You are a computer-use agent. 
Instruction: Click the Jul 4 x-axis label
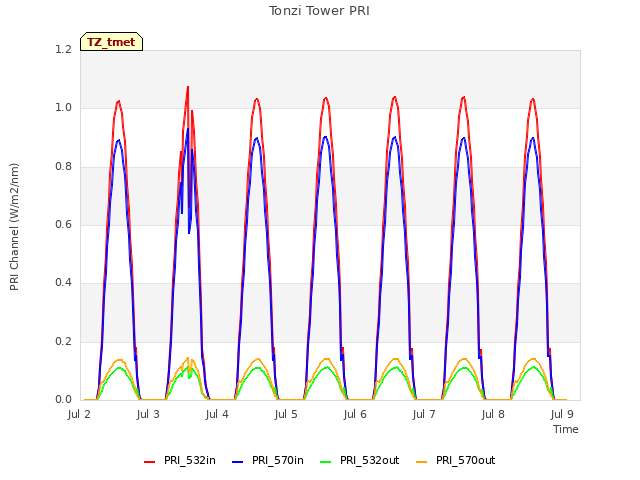point(217,414)
